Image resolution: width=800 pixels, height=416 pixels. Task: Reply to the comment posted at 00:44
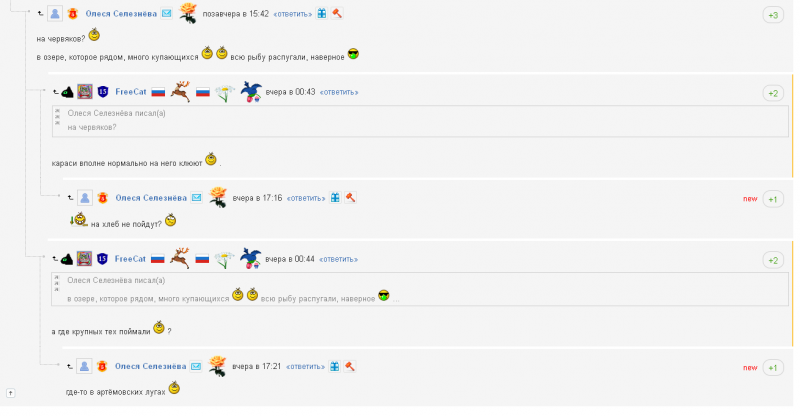[338, 259]
